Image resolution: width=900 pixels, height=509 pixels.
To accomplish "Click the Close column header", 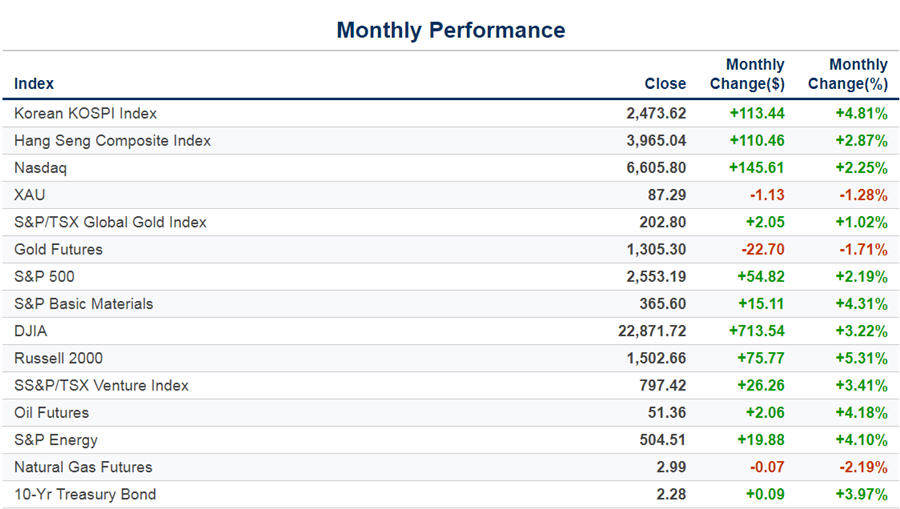I will pyautogui.click(x=665, y=84).
